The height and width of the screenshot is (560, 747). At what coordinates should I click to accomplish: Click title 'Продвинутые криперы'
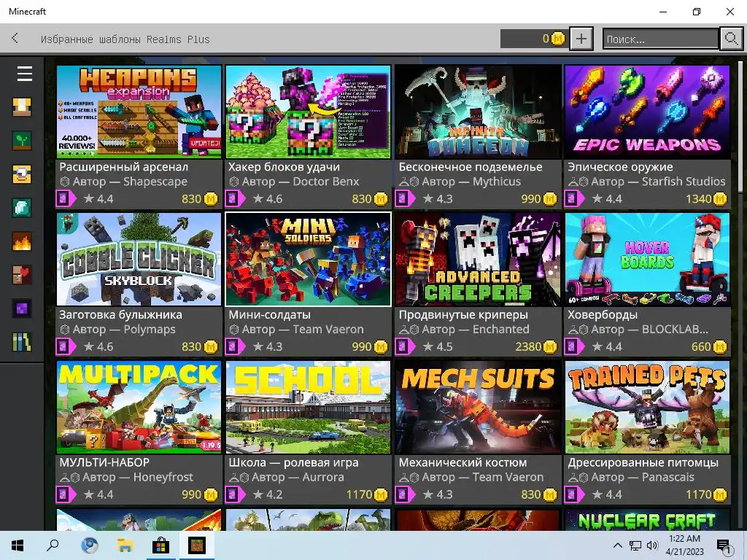[x=463, y=315]
